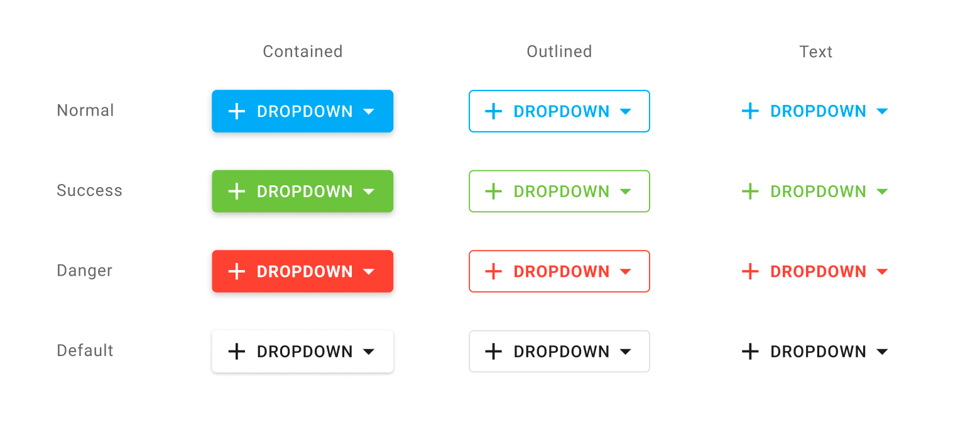Screen dimensions: 980x427
Task: Click the green Success contained Dropdown button
Action: coord(302,191)
